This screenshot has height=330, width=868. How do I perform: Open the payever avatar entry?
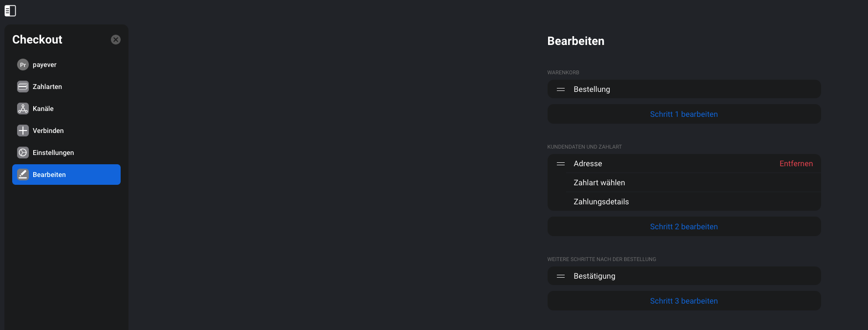[x=23, y=65]
